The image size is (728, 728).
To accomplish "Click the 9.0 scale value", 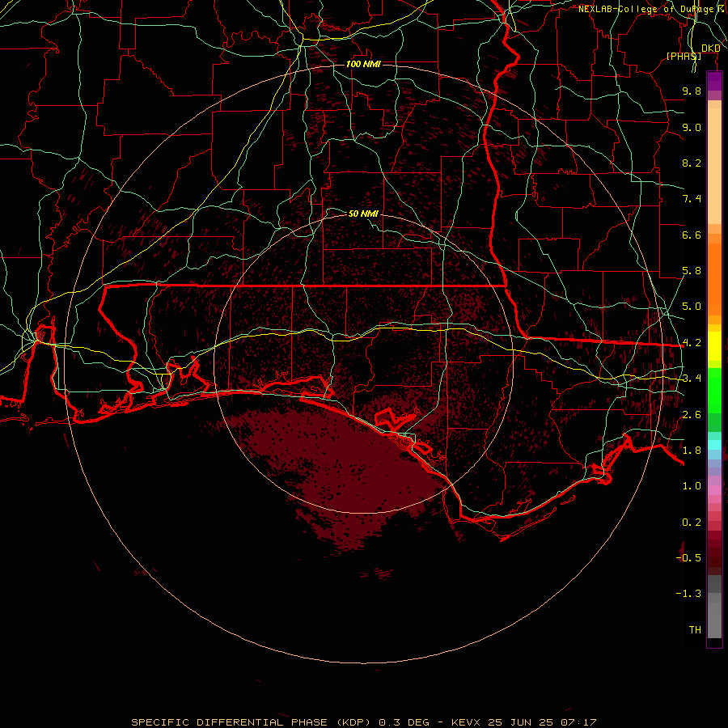I will 692,127.
